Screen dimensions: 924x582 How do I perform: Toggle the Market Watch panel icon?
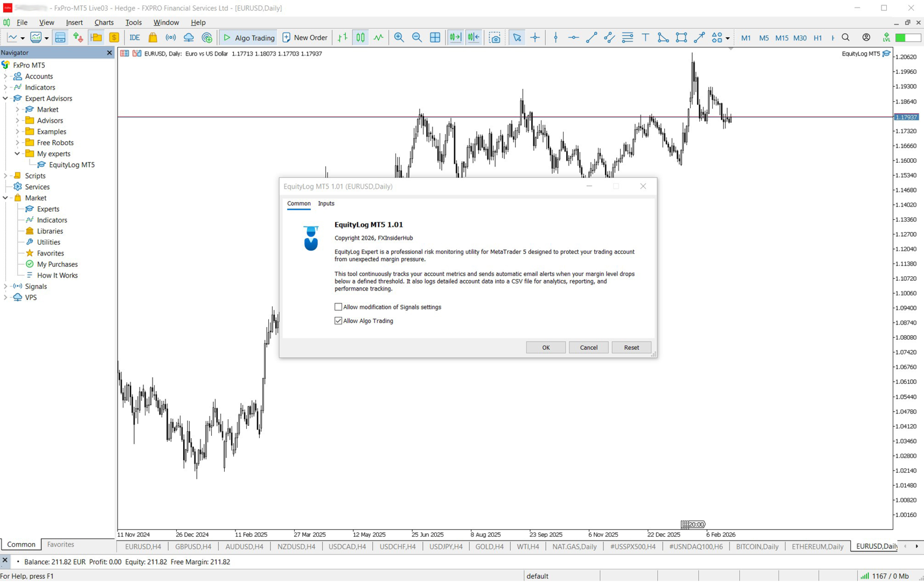click(x=60, y=38)
